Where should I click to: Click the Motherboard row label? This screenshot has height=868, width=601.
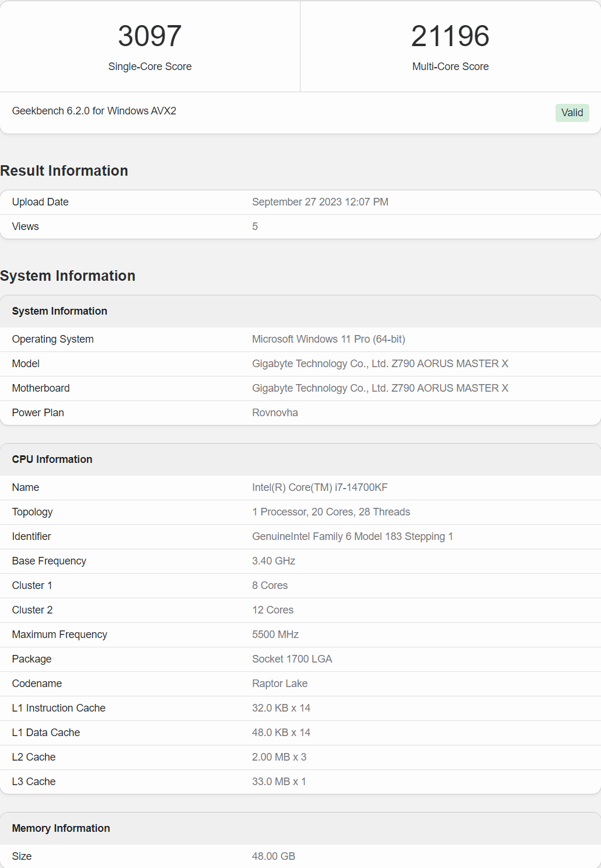pos(41,388)
